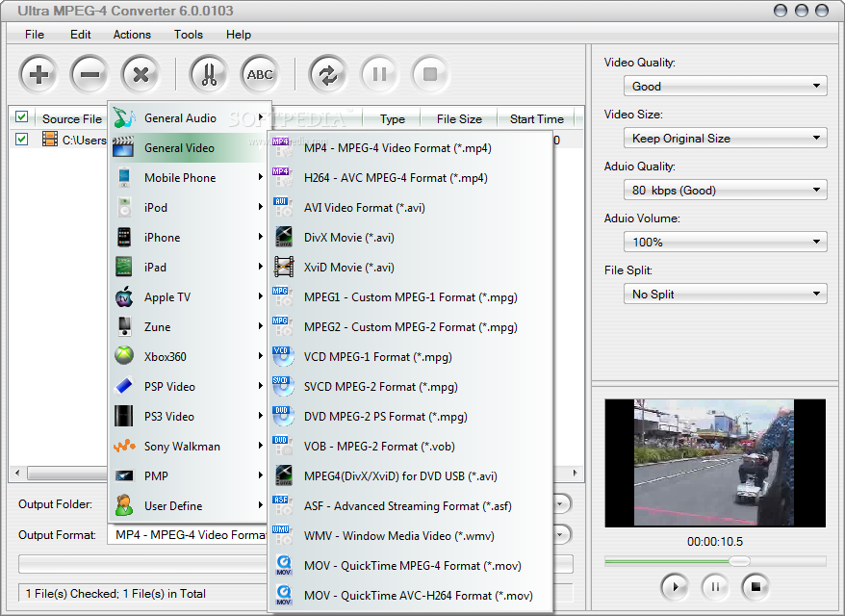Sort by the Start Time column header
This screenshot has height=616, width=845.
click(x=537, y=118)
